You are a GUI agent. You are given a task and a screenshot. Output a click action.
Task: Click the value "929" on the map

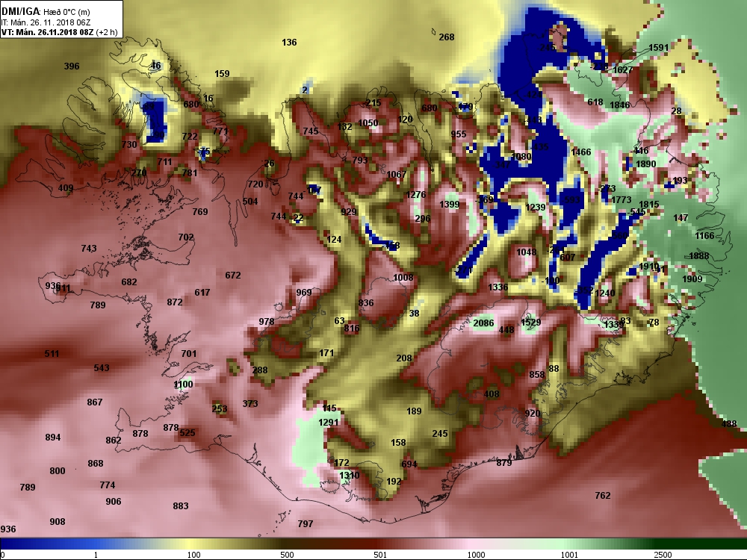point(349,211)
